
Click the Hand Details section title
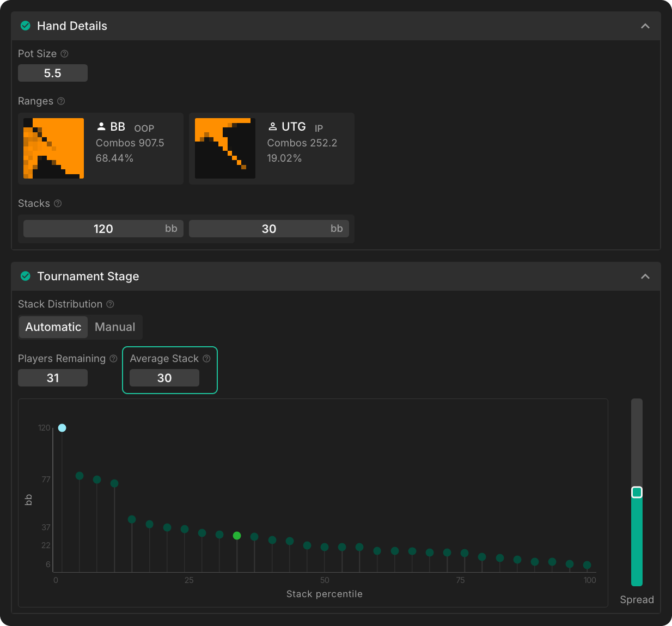72,26
